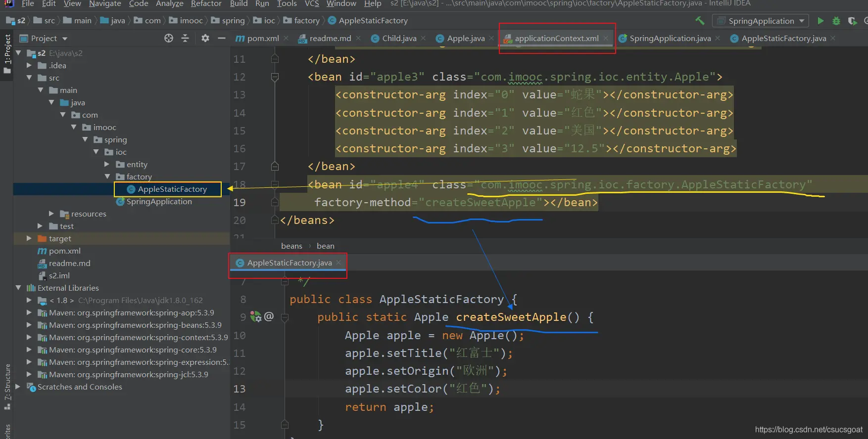The image size is (868, 439).
Task: Click factory in the navigation bar path
Action: [306, 21]
